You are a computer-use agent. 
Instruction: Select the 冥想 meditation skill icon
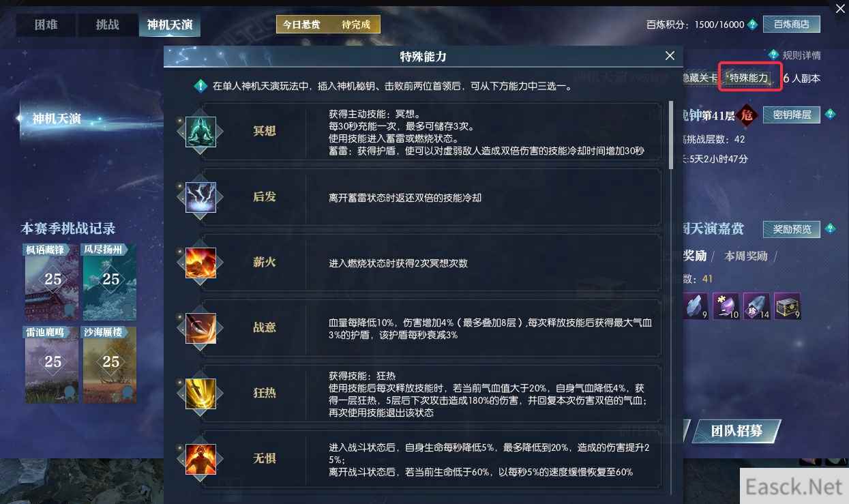click(200, 132)
